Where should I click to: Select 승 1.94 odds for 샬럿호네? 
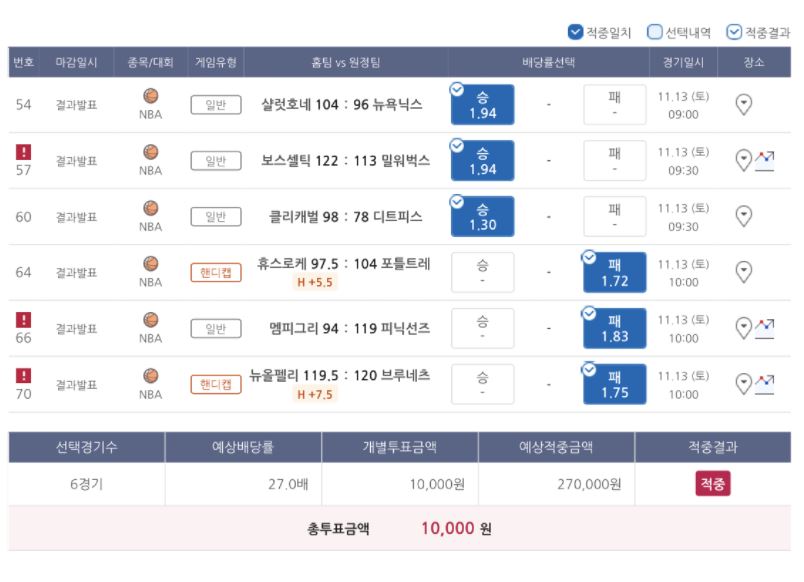[x=483, y=105]
